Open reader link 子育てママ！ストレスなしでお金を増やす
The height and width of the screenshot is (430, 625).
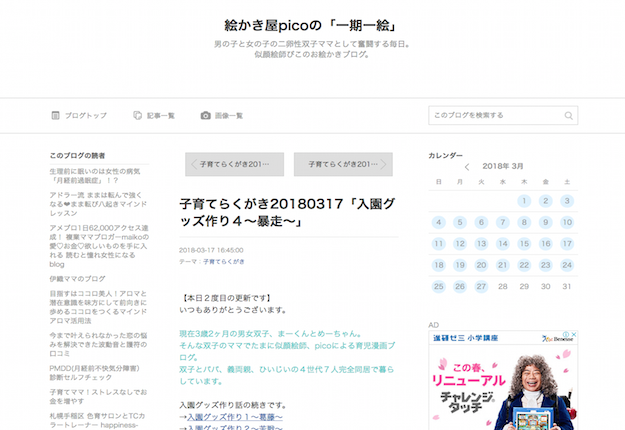98,397
